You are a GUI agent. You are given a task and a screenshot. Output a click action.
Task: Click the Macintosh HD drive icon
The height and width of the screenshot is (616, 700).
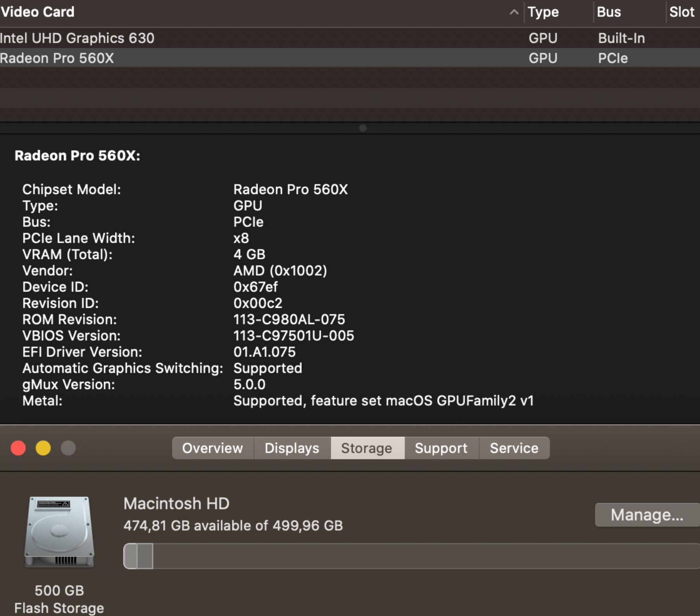coord(59,532)
